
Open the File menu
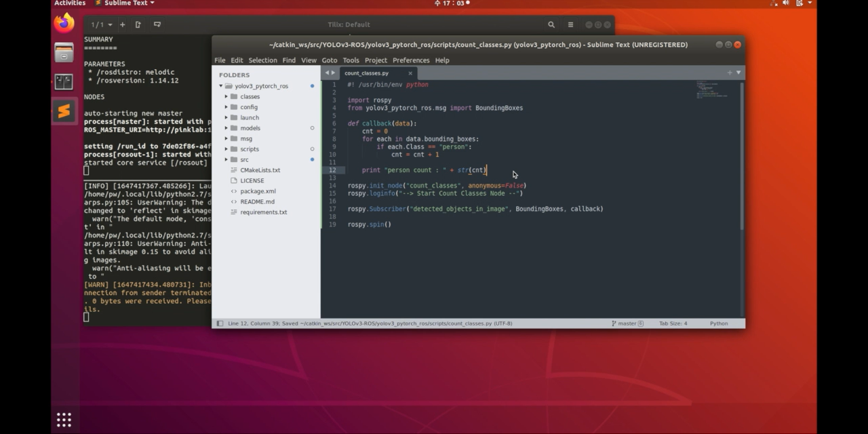(x=220, y=60)
